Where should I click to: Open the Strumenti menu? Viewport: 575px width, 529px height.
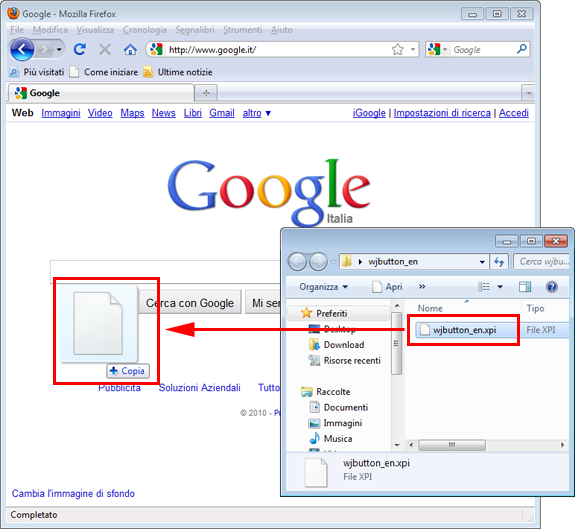tap(243, 30)
